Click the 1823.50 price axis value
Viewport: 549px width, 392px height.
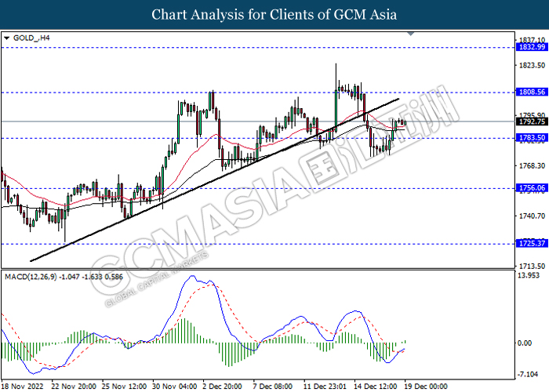click(x=532, y=65)
